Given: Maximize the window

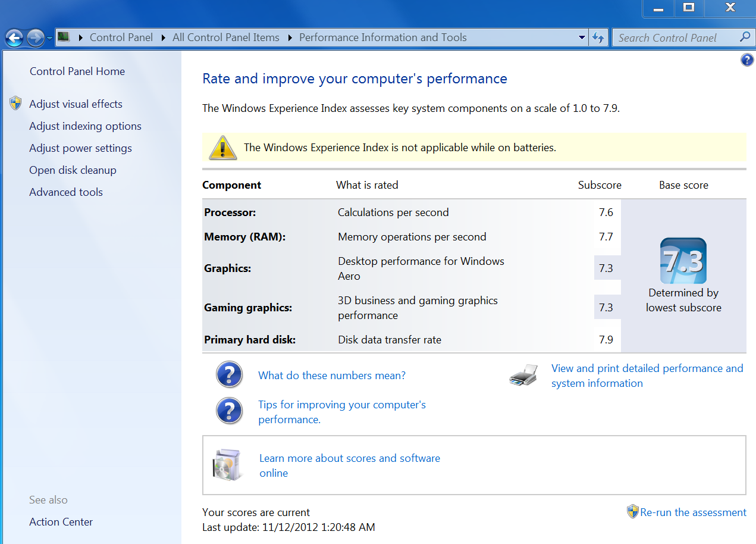Looking at the screenshot, I should point(689,8).
